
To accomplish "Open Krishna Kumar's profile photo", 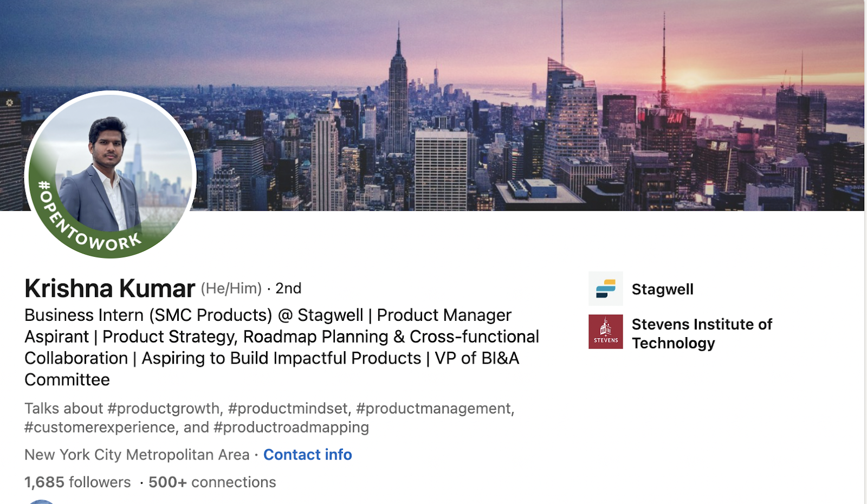I will (111, 175).
